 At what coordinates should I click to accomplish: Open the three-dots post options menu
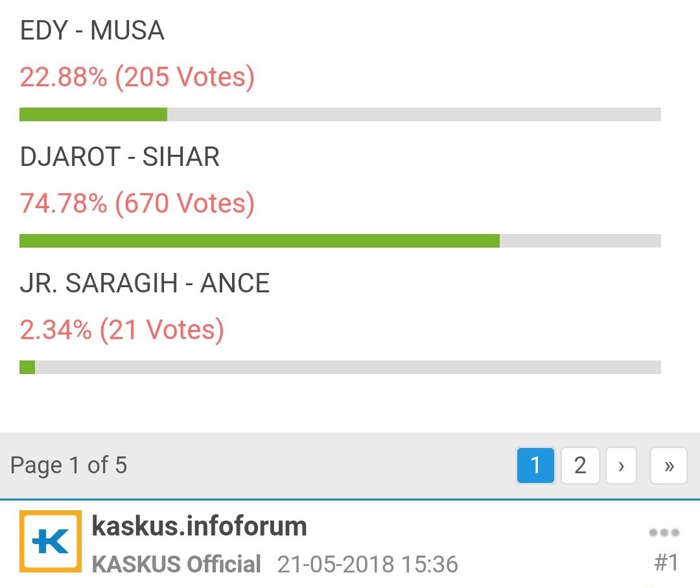(x=664, y=532)
